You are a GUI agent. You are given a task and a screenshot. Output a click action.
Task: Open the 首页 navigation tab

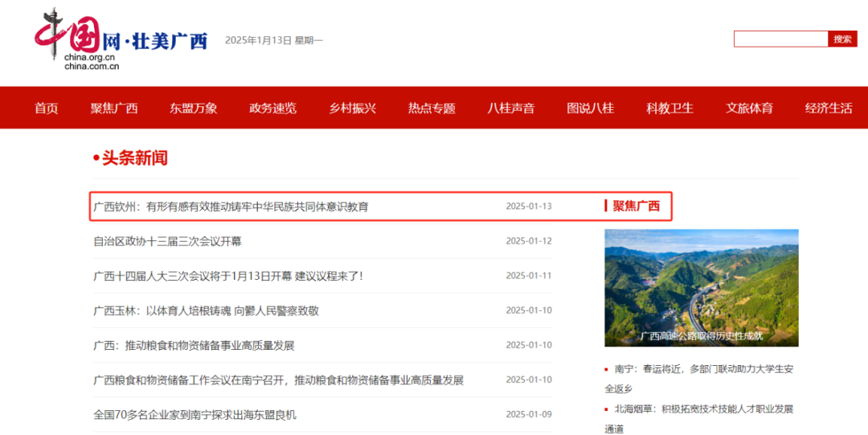[47, 108]
